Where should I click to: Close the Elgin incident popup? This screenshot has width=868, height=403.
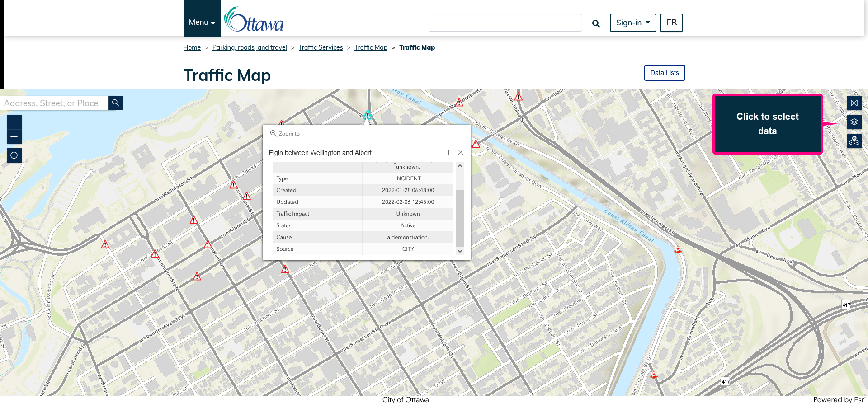[x=461, y=152]
